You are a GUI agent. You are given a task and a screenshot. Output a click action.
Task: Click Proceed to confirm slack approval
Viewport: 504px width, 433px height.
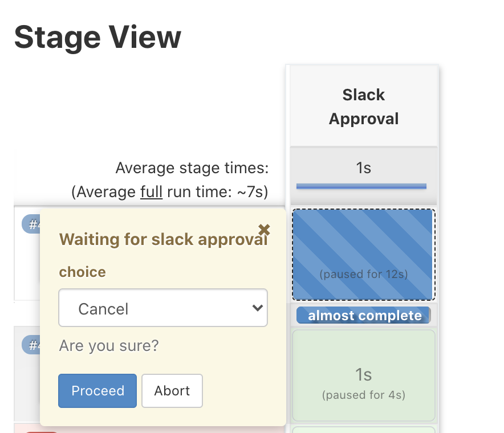(x=97, y=391)
